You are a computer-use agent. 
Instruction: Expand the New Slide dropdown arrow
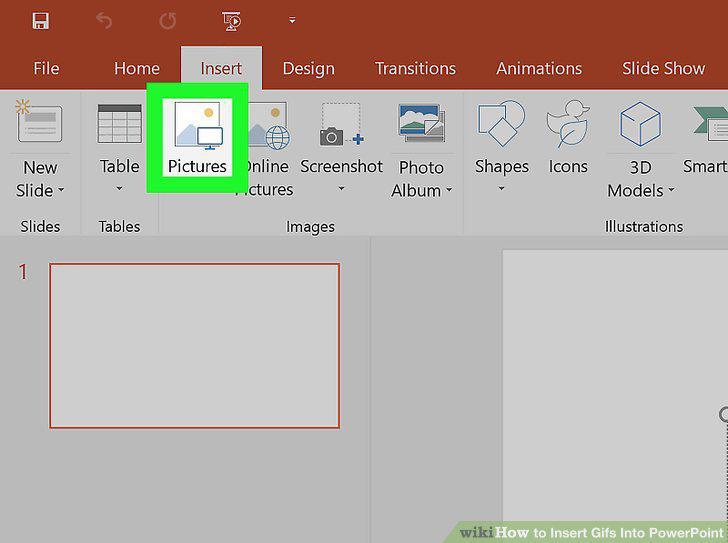pyautogui.click(x=61, y=190)
